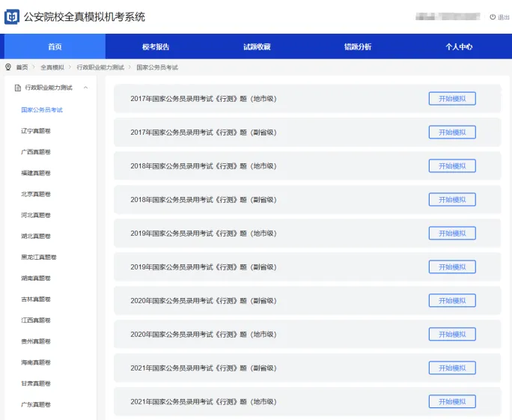This screenshot has width=512, height=420.
Task: Click the 退出 logout link
Action: click(503, 17)
